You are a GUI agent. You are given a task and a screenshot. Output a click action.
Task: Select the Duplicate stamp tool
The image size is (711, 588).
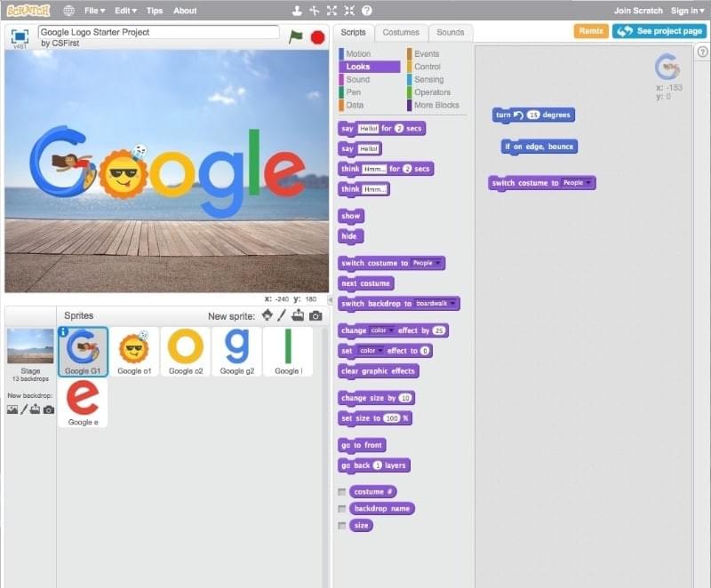pos(297,11)
